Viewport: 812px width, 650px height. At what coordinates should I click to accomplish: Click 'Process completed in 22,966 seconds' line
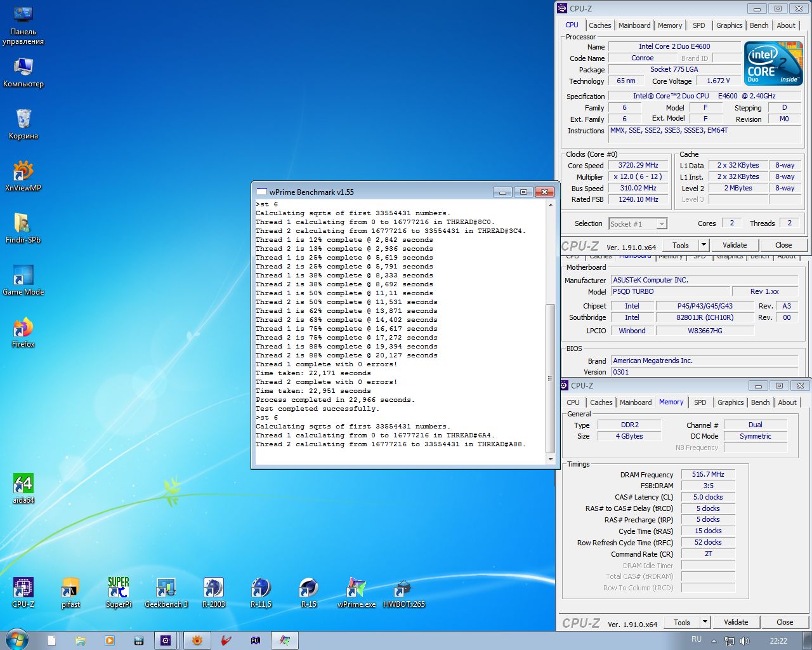click(x=335, y=400)
